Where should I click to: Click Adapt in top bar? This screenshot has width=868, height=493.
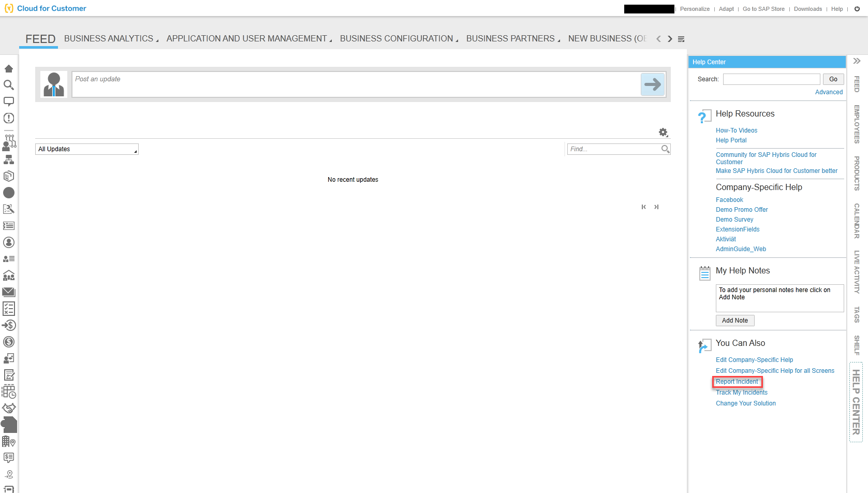[726, 9]
